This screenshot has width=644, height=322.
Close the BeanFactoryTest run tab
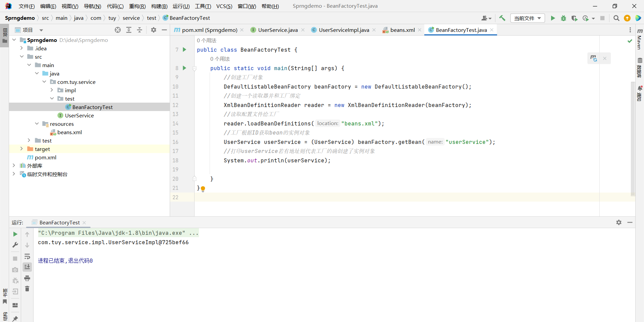(x=84, y=223)
